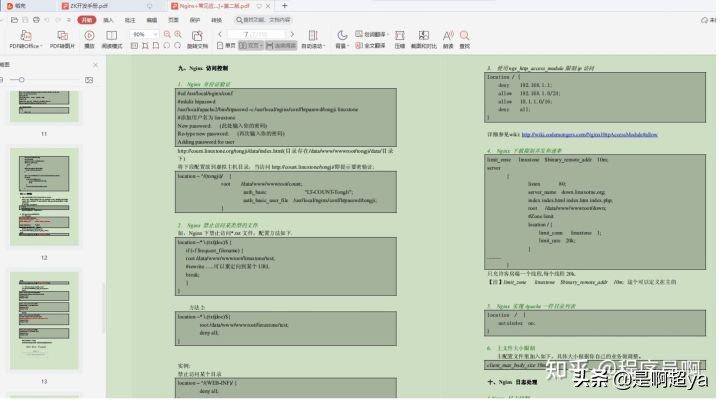Switch to reading mode
The width and height of the screenshot is (720, 400).
[x=112, y=39]
